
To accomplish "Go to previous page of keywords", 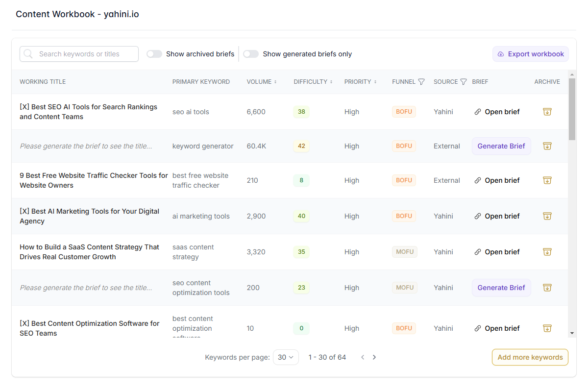I will 363,357.
